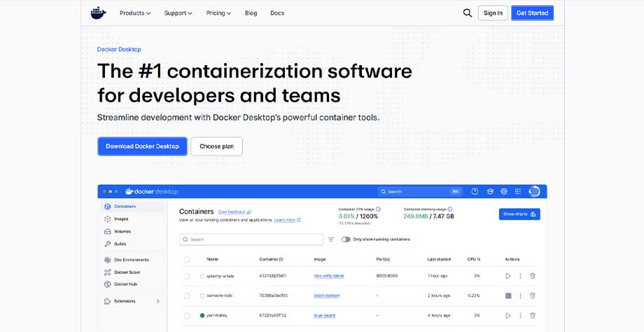Click the splashy-whale container name
Screen dimensions: 644x332
[220, 276]
